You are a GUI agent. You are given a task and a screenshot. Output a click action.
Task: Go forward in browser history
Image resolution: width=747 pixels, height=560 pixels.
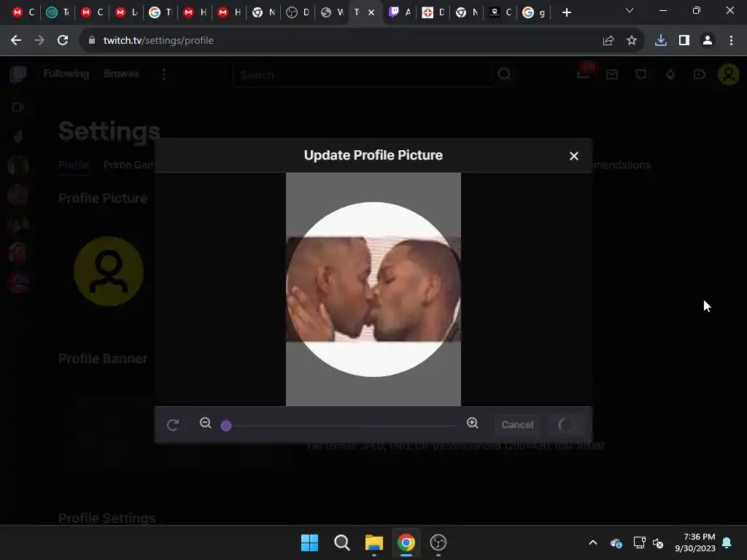(39, 41)
